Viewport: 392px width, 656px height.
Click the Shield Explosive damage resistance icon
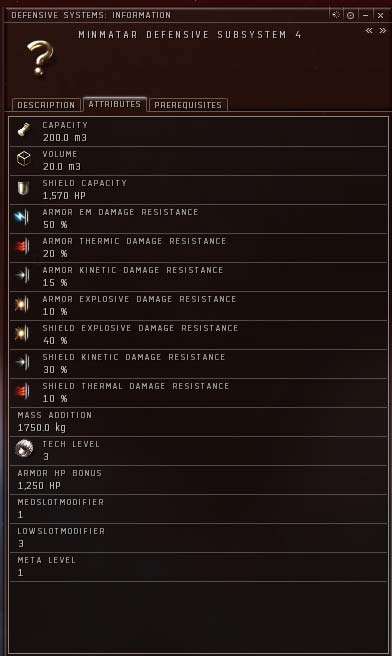22,333
